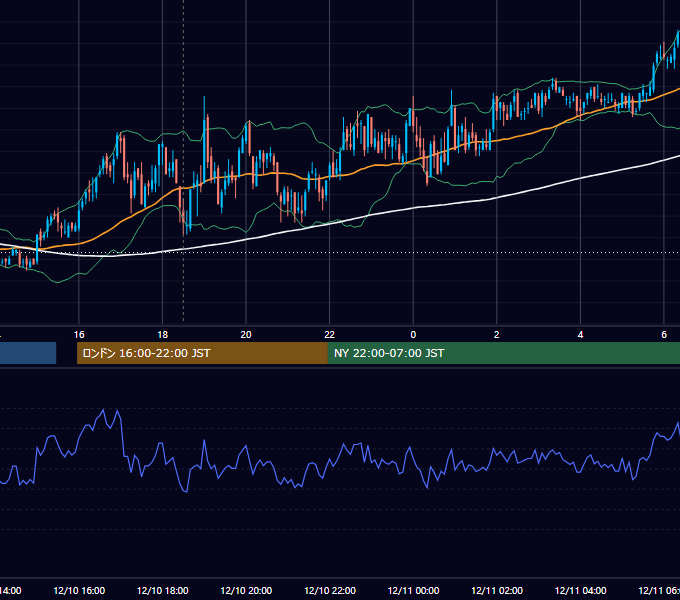Viewport: 680px width, 600px height.
Task: Click the 20 hour axis label
Action: [246, 335]
